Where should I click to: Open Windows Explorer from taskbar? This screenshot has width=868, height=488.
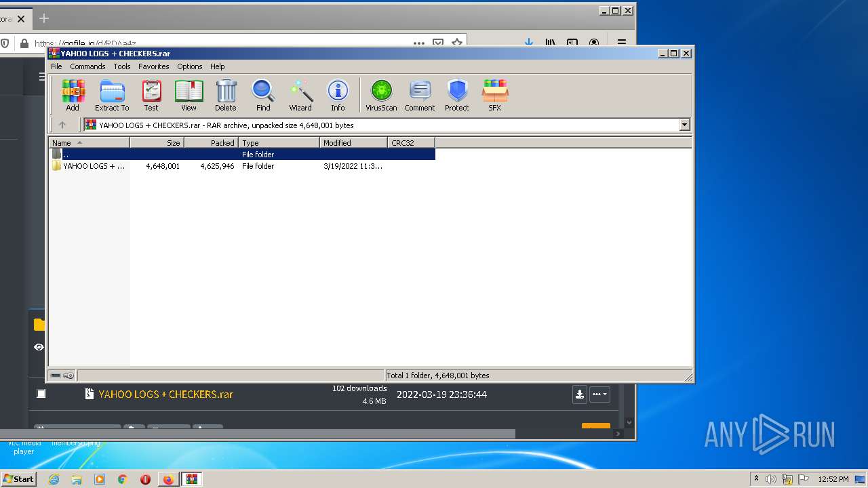point(77,479)
